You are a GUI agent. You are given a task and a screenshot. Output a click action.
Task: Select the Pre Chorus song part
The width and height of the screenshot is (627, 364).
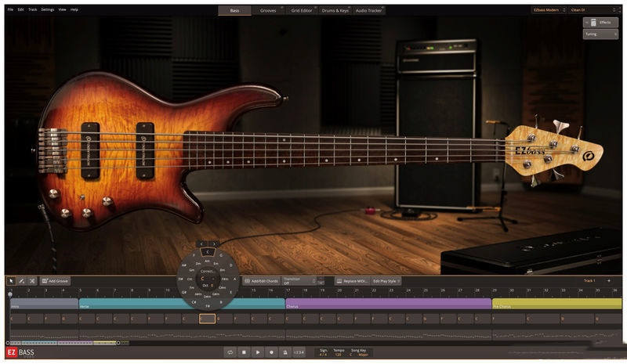[x=556, y=304]
